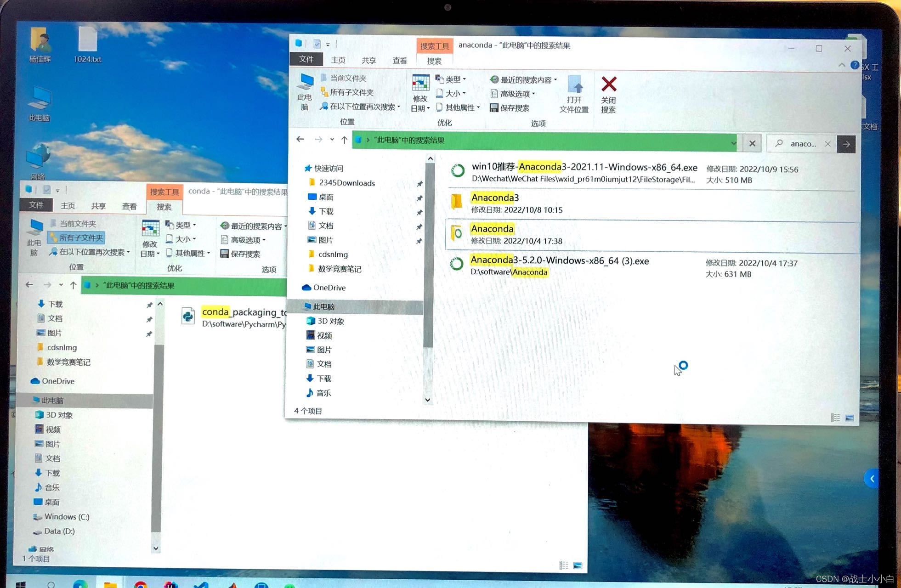Image resolution: width=901 pixels, height=588 pixels.
Task: Click anaconda window sidebar scrollbar
Action: (429, 256)
